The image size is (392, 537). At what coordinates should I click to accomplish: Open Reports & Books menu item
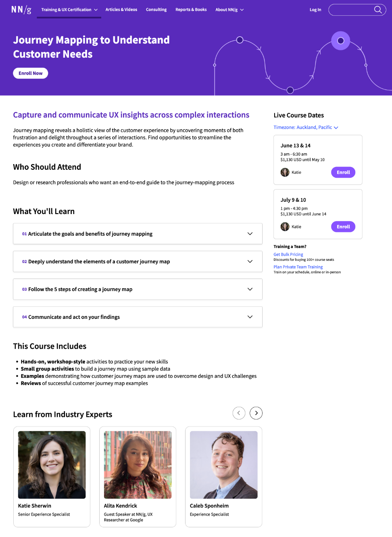coord(191,10)
